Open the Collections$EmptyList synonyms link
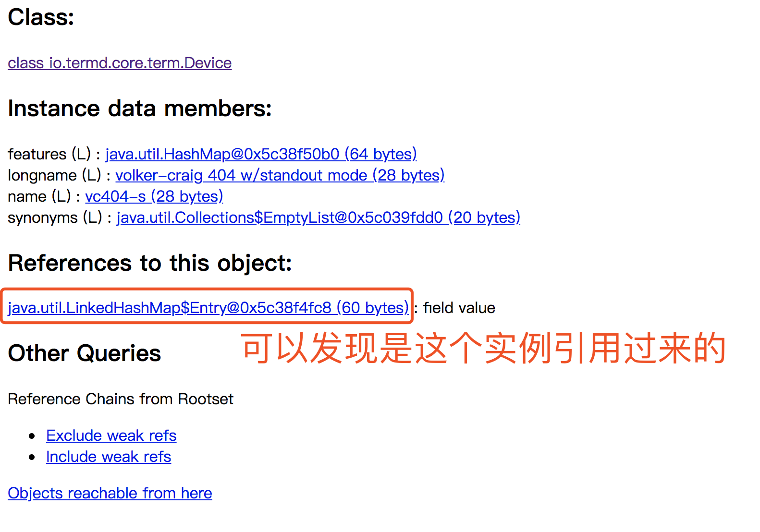Viewport: 760px width, 532px height. coord(318,218)
